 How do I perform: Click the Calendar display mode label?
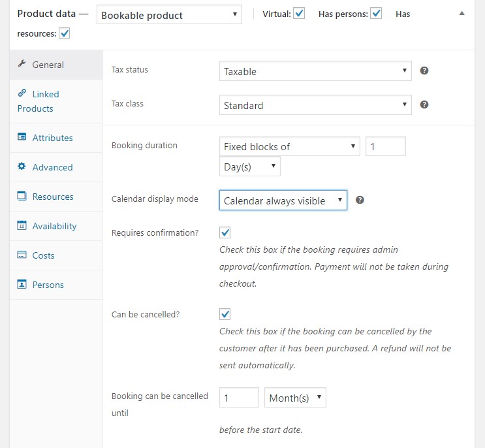pos(155,199)
